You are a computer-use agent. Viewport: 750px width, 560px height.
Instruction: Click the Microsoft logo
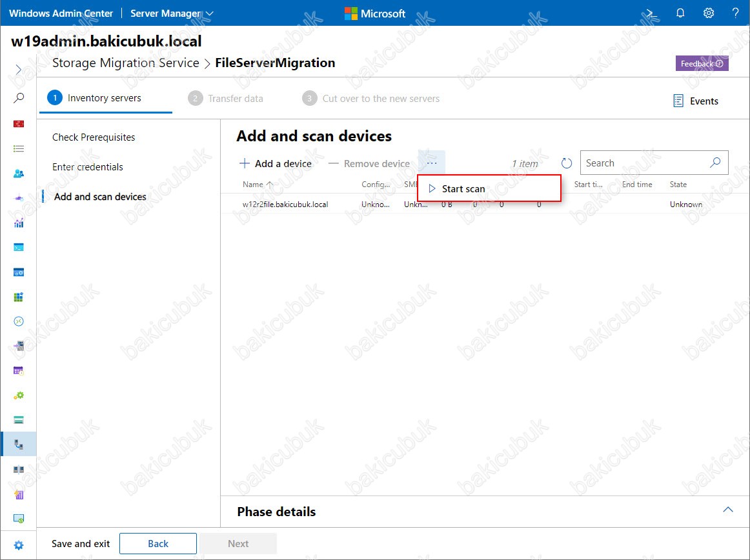click(x=374, y=14)
